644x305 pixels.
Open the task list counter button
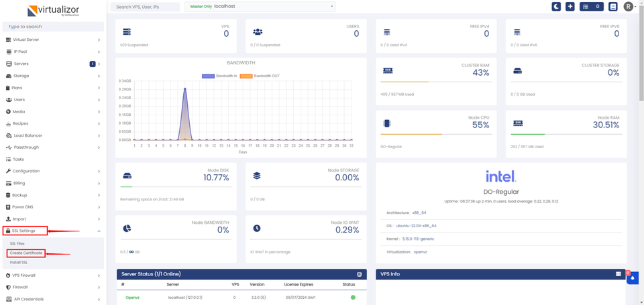(591, 7)
